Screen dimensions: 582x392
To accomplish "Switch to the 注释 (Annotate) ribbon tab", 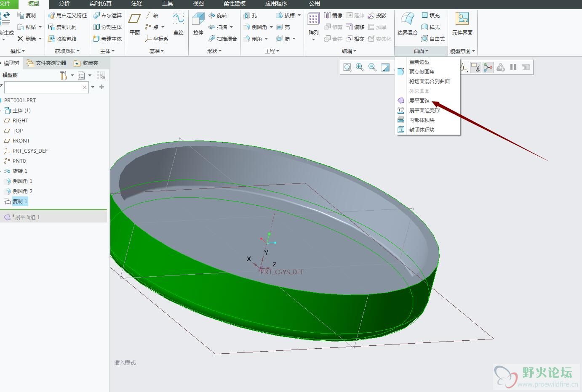I will (x=137, y=3).
